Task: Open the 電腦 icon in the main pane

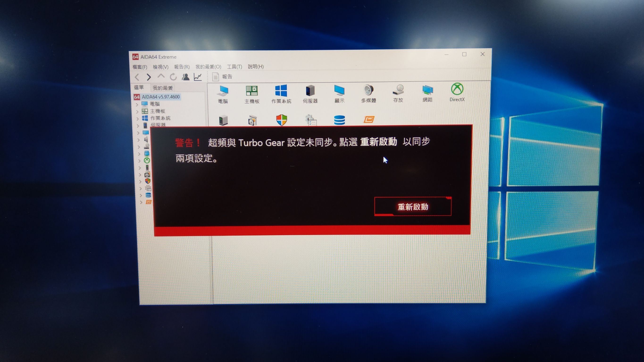Action: pyautogui.click(x=222, y=95)
